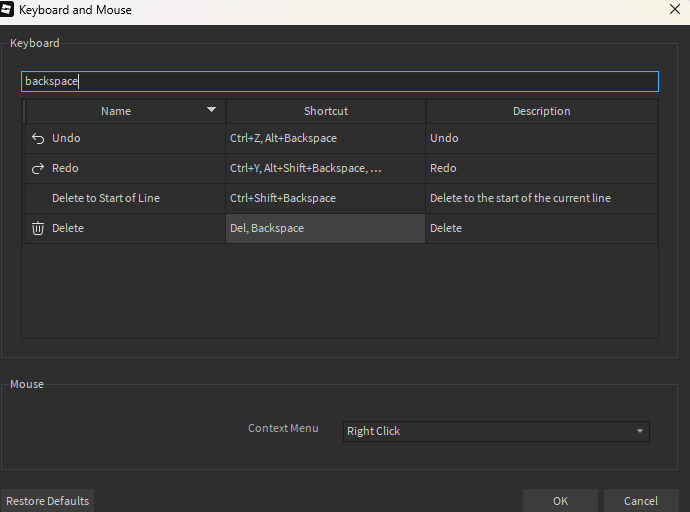Click the Description column header
Screen dimensions: 690x512
coord(541,111)
